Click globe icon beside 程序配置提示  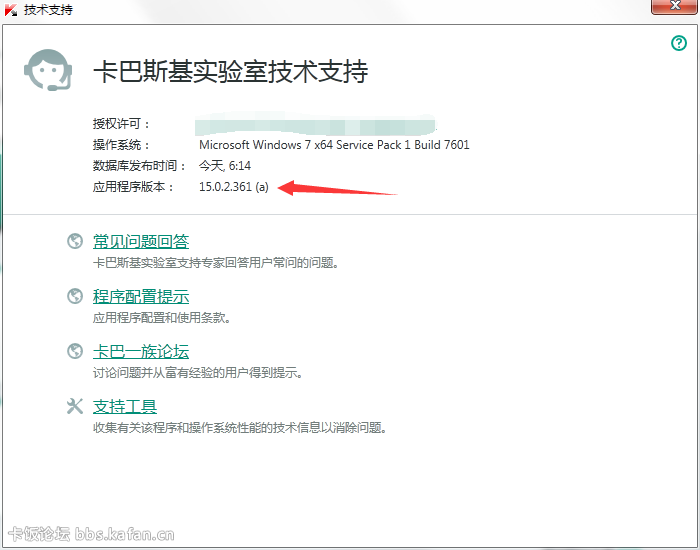pos(75,296)
